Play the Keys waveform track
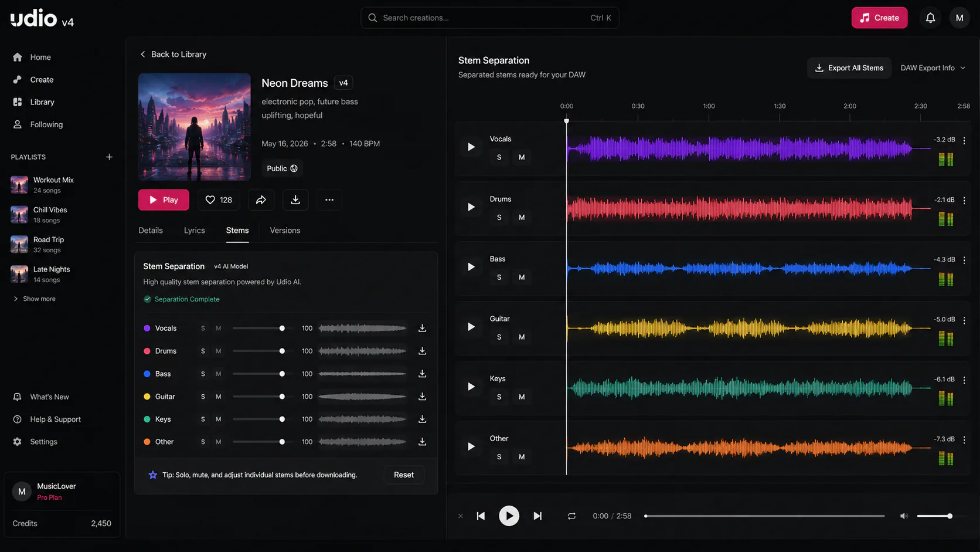980x552 pixels. click(471, 387)
